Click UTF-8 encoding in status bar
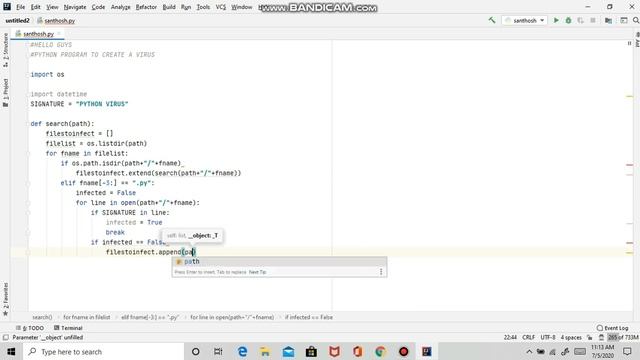The height and width of the screenshot is (360, 640). 548,337
